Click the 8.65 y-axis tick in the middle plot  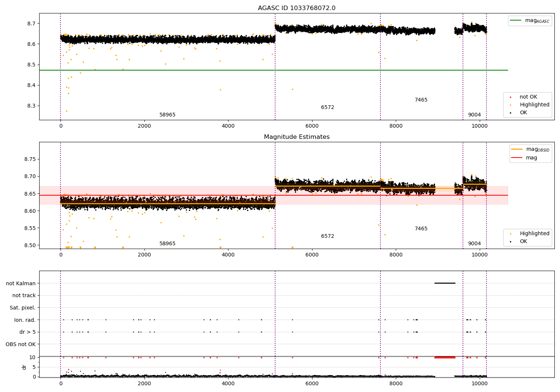click(30, 194)
